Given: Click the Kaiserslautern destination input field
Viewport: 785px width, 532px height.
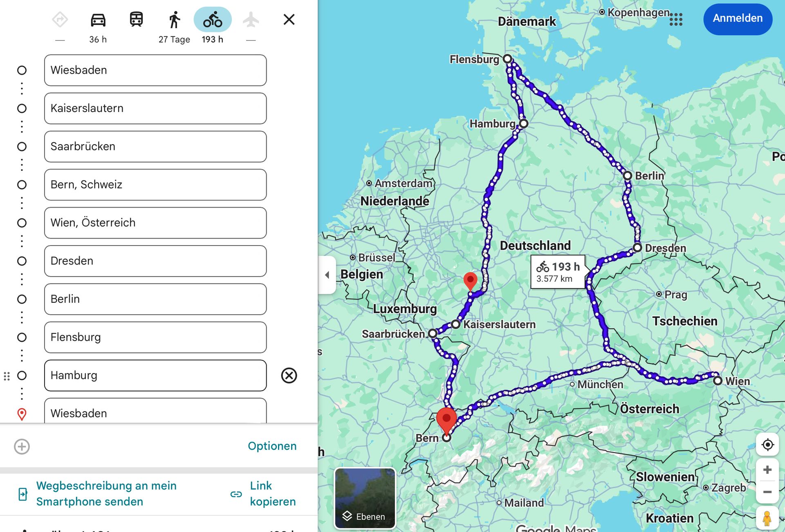Looking at the screenshot, I should [x=155, y=108].
